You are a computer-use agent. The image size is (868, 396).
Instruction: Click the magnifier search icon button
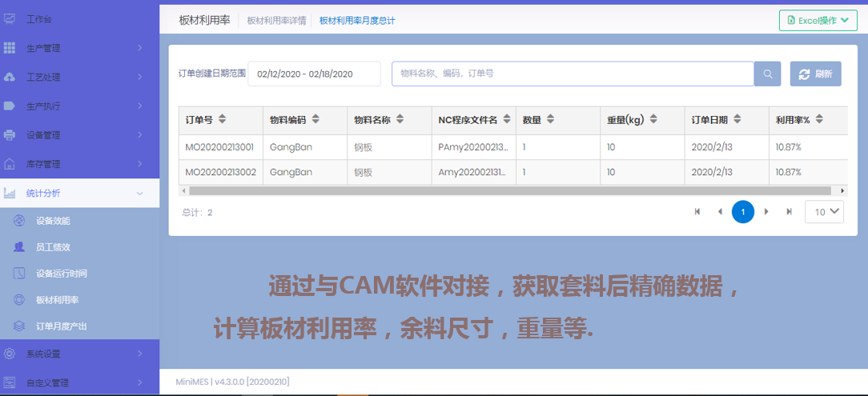pyautogui.click(x=767, y=74)
